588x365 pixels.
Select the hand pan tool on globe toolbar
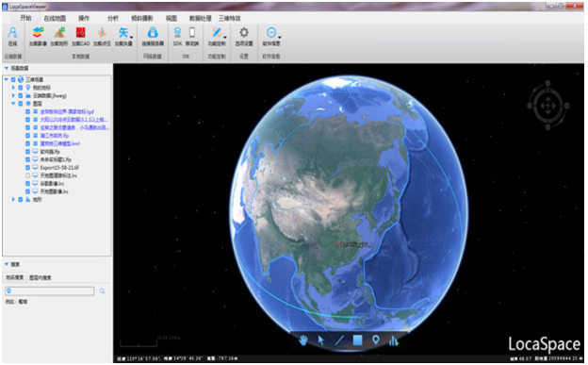tap(303, 340)
